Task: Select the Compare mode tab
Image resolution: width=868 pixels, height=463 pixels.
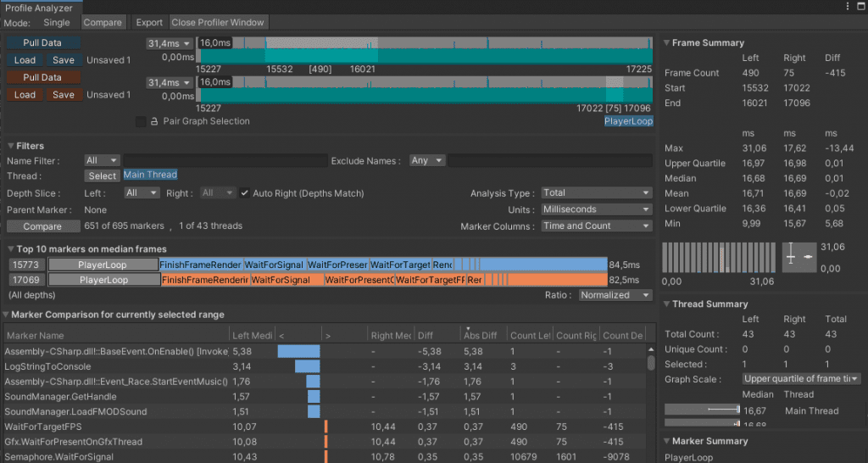Action: point(104,22)
